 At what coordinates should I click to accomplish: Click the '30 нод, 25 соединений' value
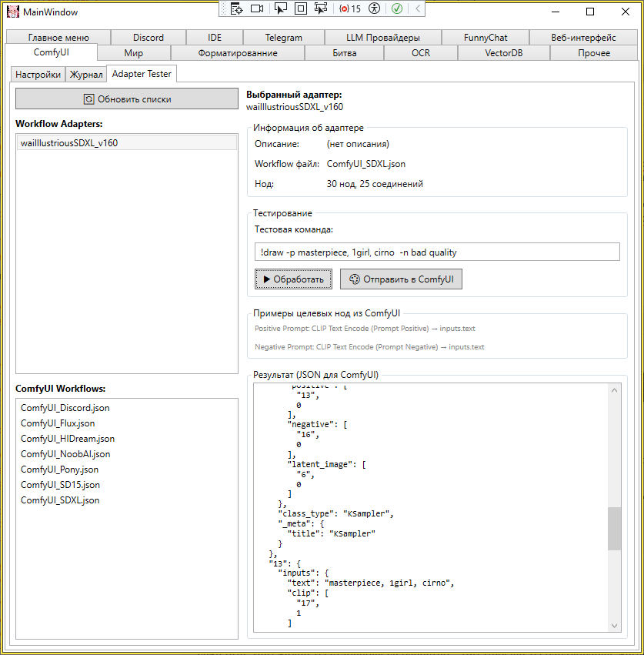pyautogui.click(x=375, y=184)
